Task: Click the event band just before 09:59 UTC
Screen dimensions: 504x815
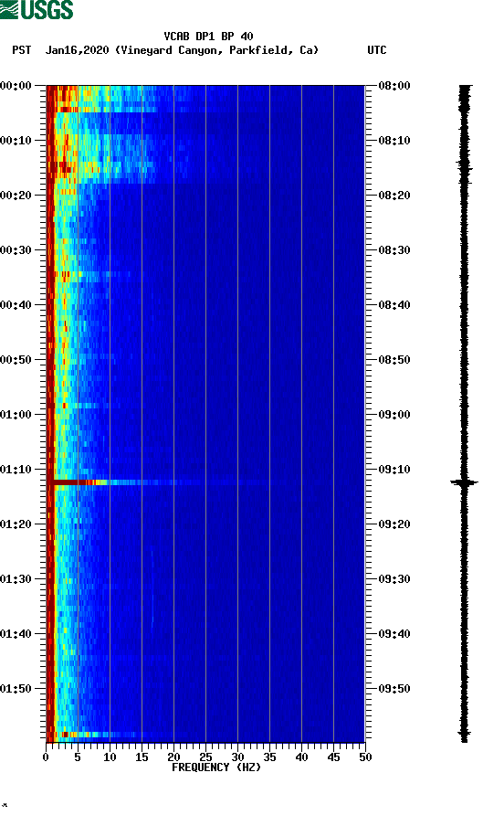Action: coord(78,735)
